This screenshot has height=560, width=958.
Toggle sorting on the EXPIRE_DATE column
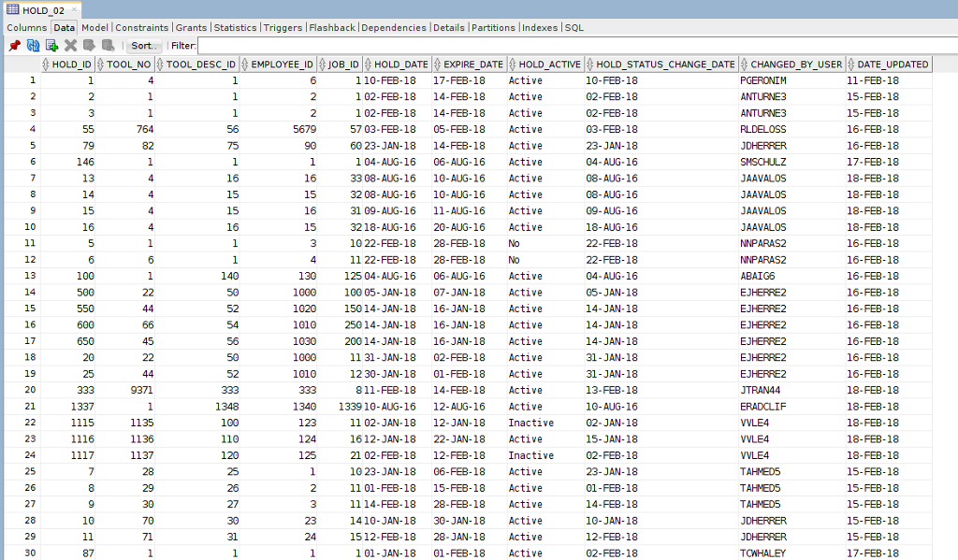(x=438, y=64)
